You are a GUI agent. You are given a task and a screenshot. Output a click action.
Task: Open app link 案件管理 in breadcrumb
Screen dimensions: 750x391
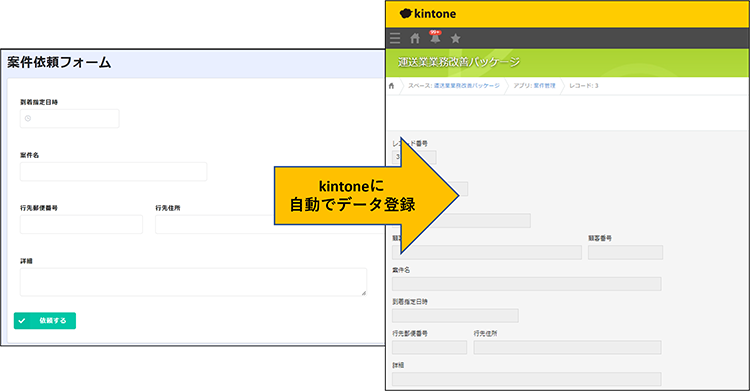pyautogui.click(x=544, y=86)
